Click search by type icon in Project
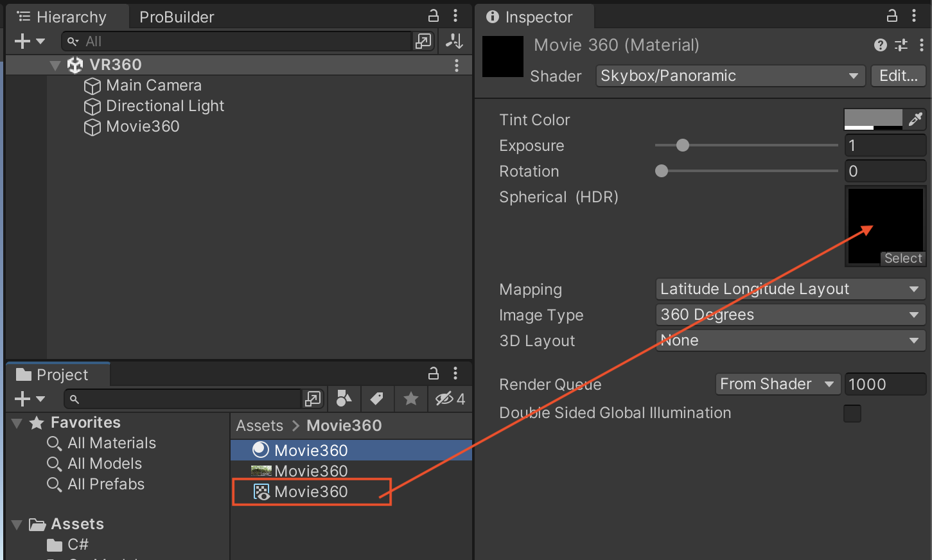932x560 pixels. click(344, 399)
